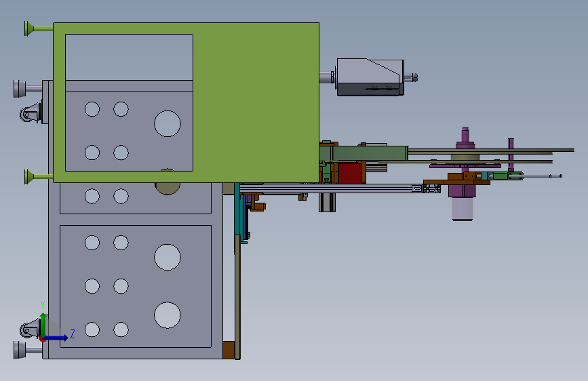Select the translucent purple cylinder at bottom

click(463, 209)
